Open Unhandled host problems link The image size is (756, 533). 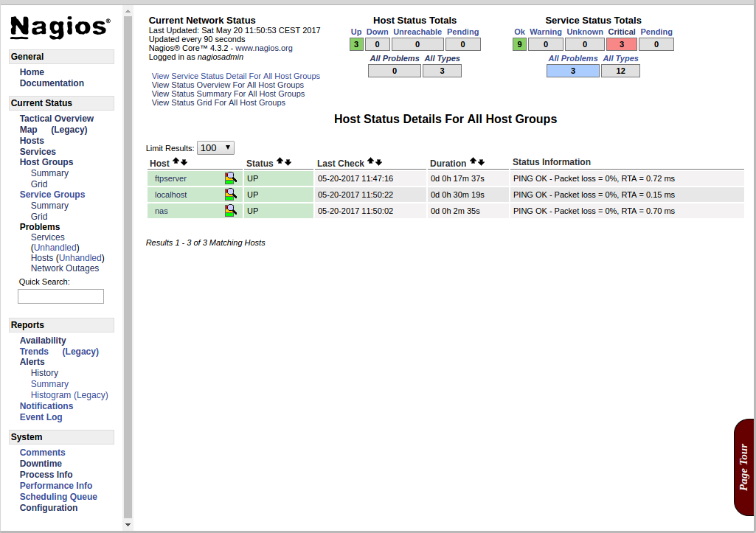pyautogui.click(x=80, y=258)
